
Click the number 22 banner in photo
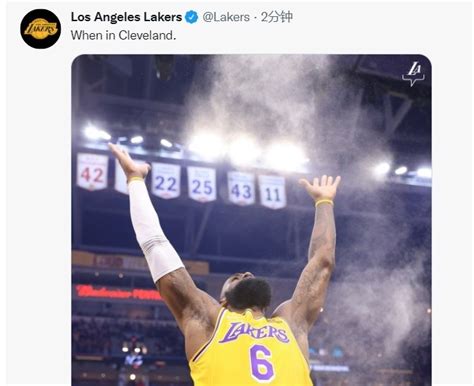tap(166, 181)
